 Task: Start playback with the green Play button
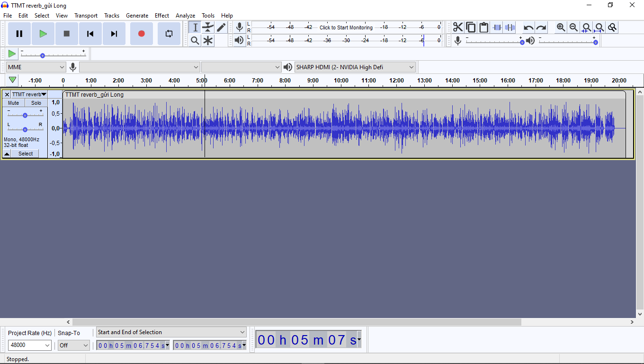(x=43, y=34)
